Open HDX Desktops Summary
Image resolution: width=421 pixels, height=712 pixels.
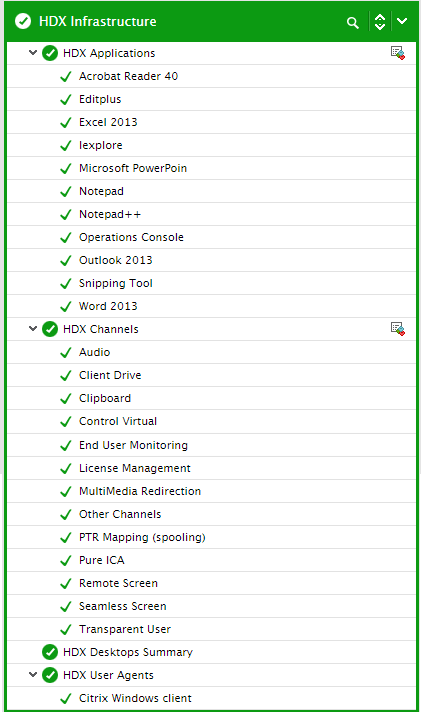point(128,652)
